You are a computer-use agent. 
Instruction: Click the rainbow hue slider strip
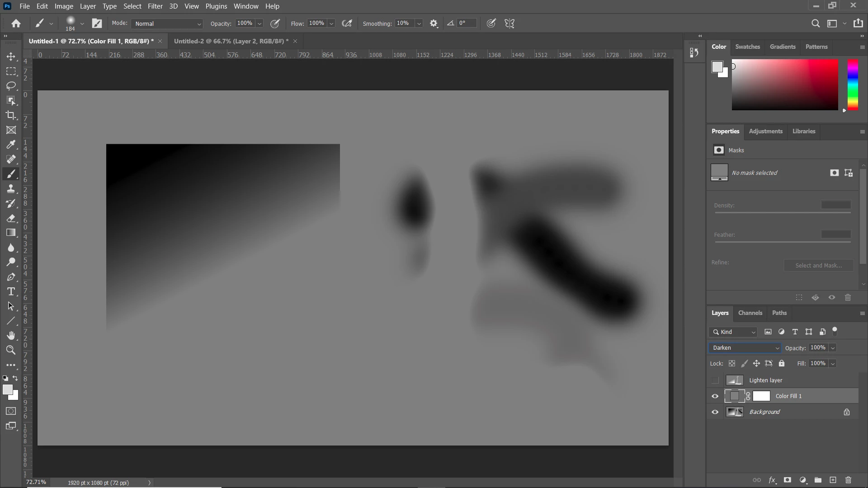pos(853,84)
